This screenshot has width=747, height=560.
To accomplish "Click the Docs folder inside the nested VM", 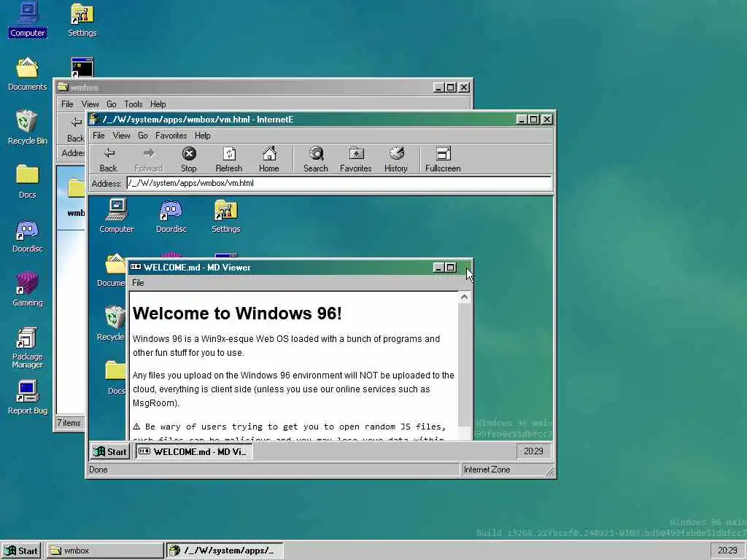I will (115, 378).
